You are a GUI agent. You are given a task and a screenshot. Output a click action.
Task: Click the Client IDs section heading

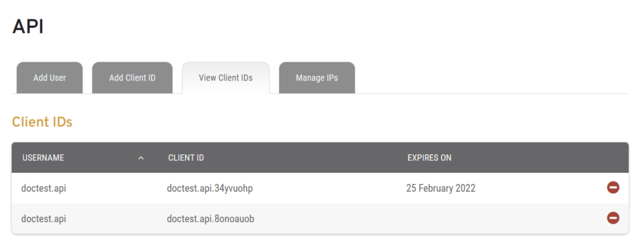(x=42, y=122)
